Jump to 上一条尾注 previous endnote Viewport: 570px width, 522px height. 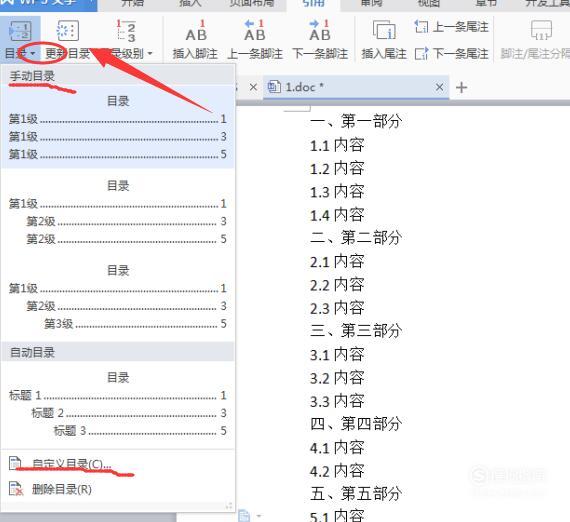452,27
